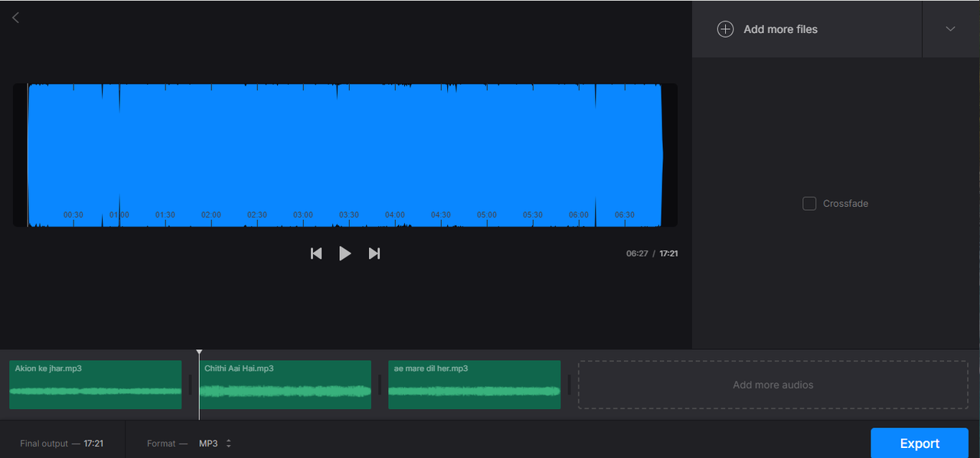
Task: Click the Export button
Action: (x=920, y=443)
